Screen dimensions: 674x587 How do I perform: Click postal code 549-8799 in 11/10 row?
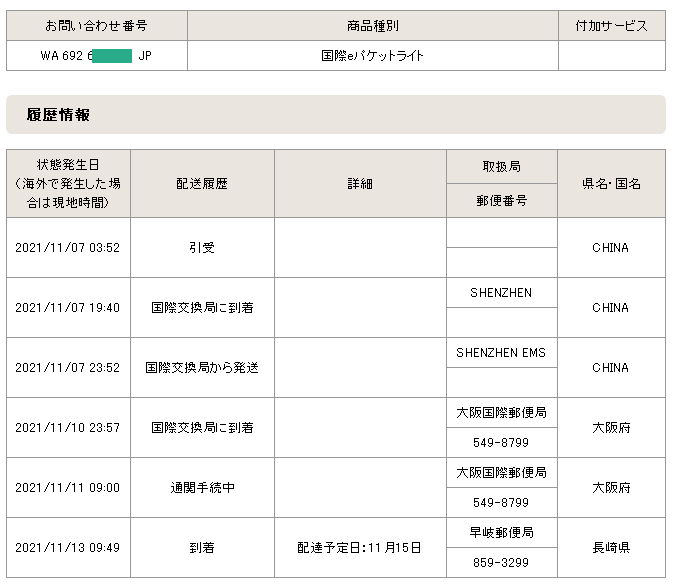click(501, 443)
